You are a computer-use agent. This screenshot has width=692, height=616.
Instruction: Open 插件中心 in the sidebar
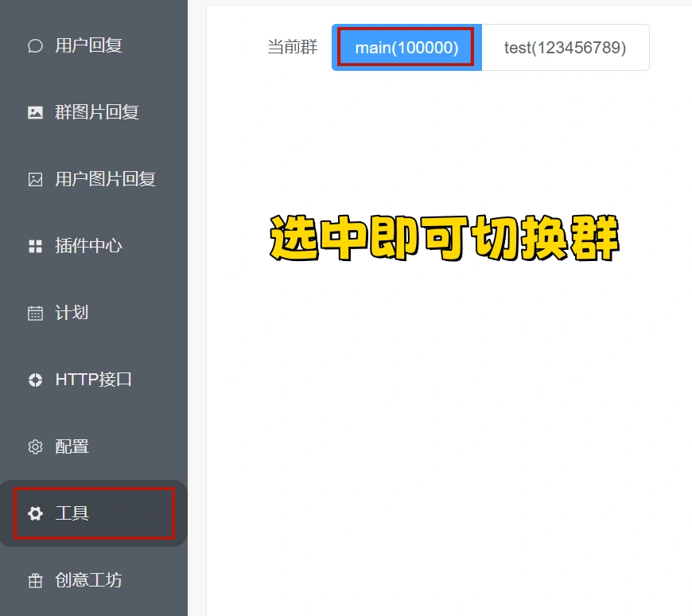[94, 247]
